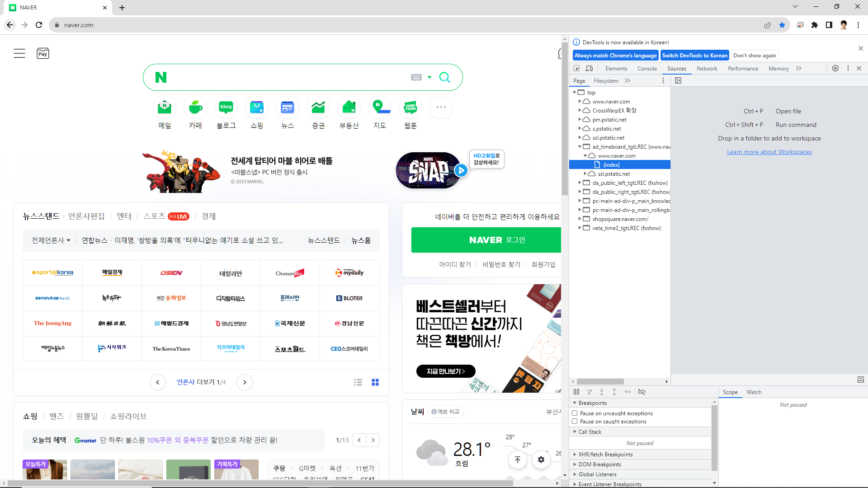Click the Naver Mail shortcut icon
Screen dimensions: 868x488
pos(165,108)
